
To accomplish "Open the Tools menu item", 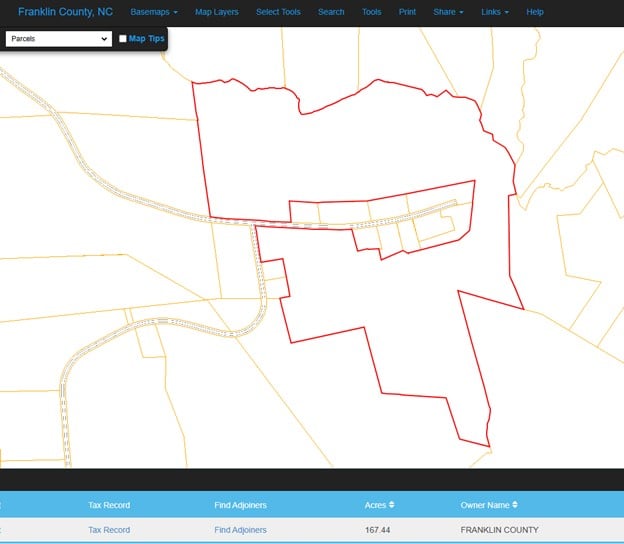I will click(x=371, y=12).
